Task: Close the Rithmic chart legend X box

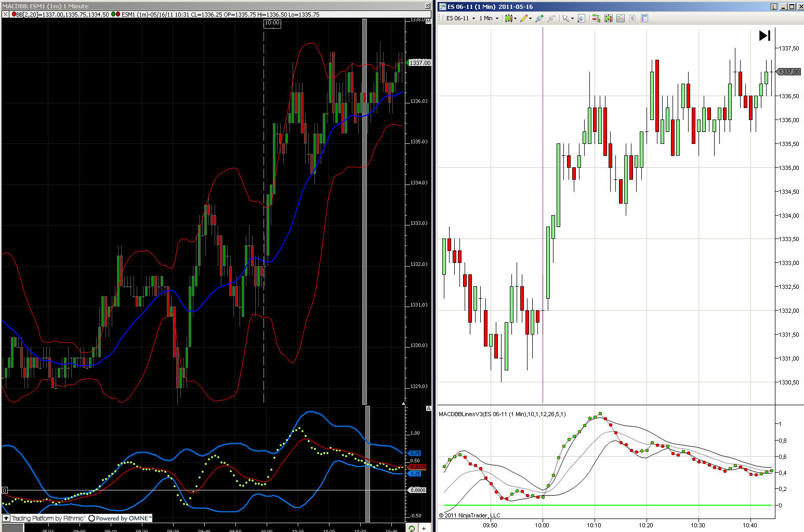Action: click(5, 15)
